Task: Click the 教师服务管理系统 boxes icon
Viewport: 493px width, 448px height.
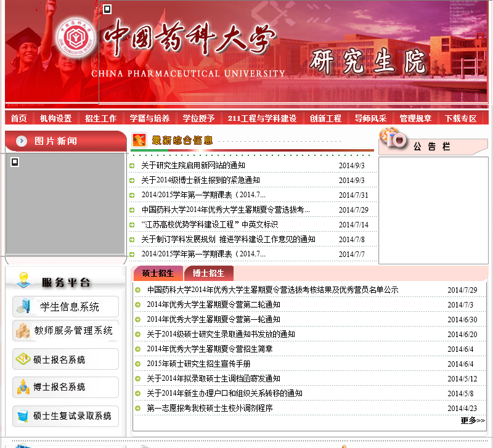Action: pyautogui.click(x=23, y=330)
